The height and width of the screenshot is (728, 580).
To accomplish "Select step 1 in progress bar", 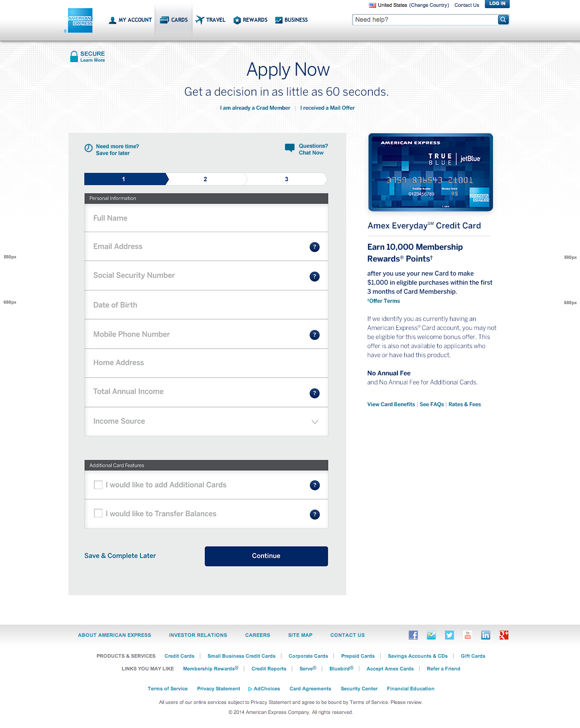I will [126, 179].
